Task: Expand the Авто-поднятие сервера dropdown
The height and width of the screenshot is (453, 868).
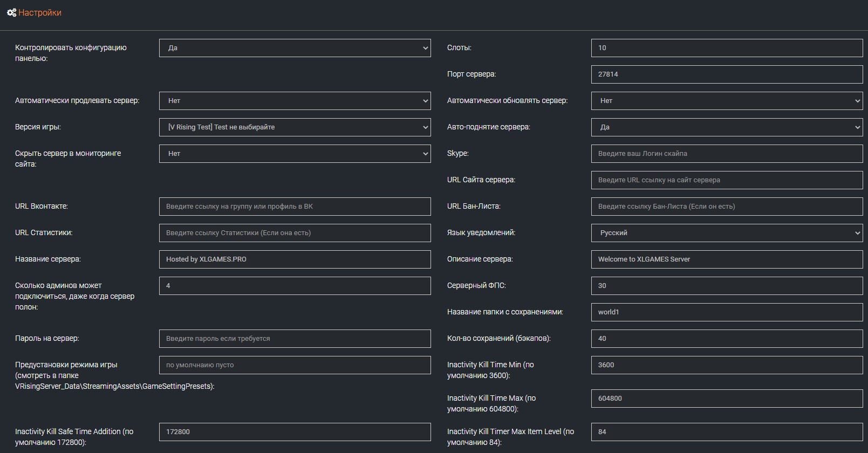Action: tap(727, 127)
